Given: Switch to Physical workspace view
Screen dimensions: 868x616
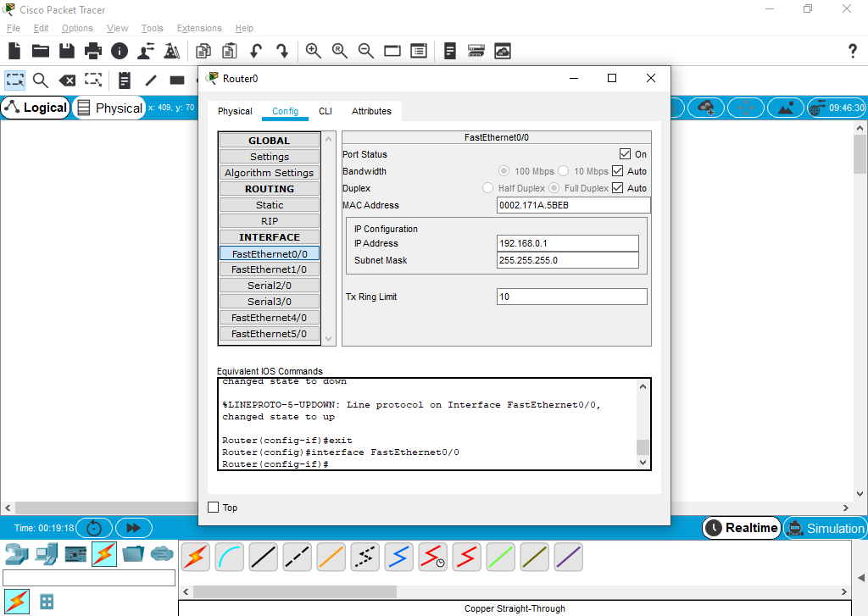Looking at the screenshot, I should pyautogui.click(x=109, y=108).
